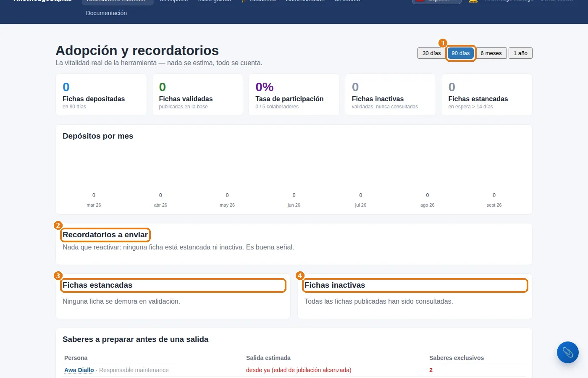Click the "mar 26" chart label
The height and width of the screenshot is (378, 588).
(x=94, y=205)
